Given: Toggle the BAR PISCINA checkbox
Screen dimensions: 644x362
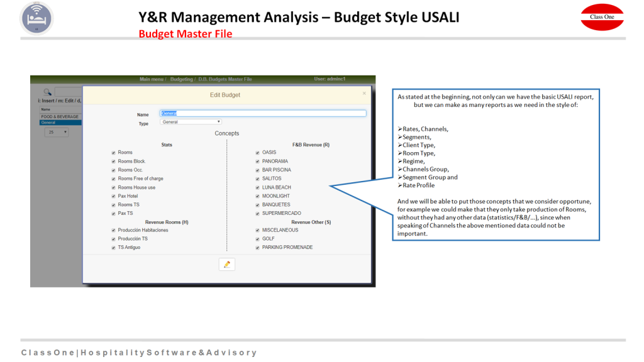Looking at the screenshot, I should coord(257,170).
